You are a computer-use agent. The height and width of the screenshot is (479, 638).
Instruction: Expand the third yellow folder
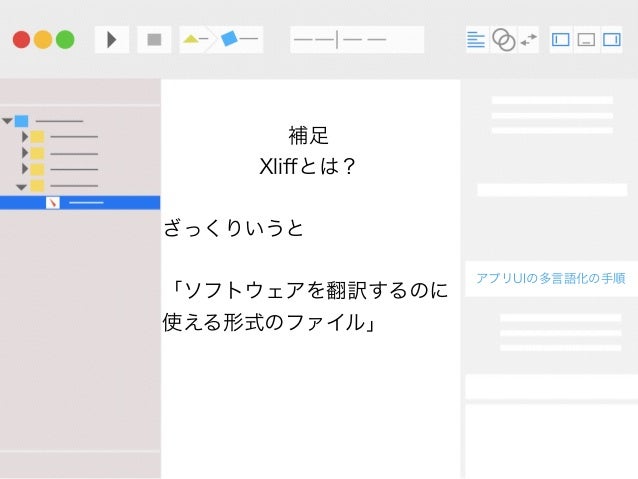tap(25, 168)
